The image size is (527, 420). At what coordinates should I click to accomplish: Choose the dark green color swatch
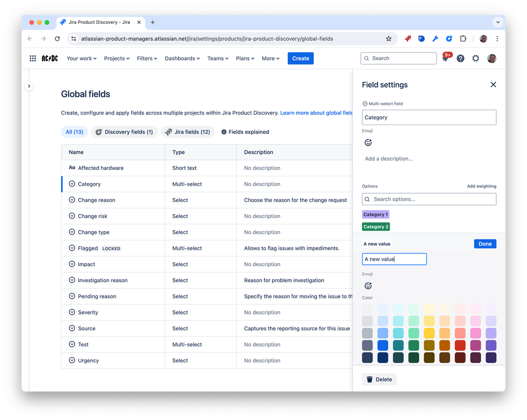pos(414,357)
